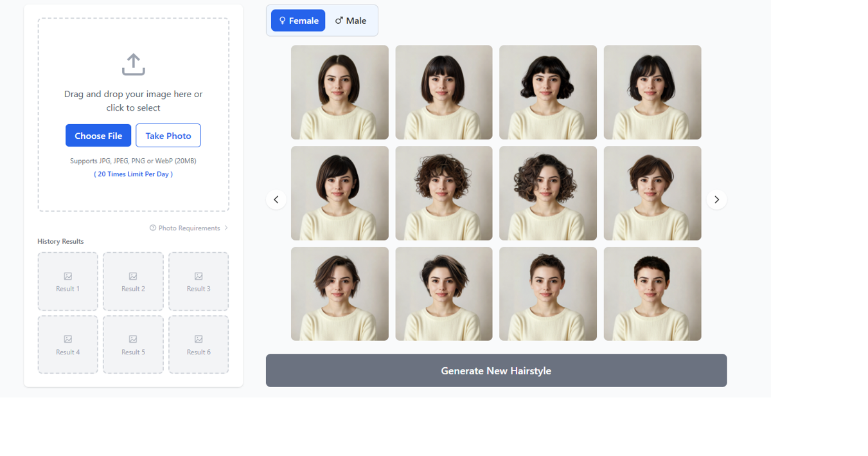Open the Result 6 history slot
This screenshot has height=456, width=868.
(199, 345)
